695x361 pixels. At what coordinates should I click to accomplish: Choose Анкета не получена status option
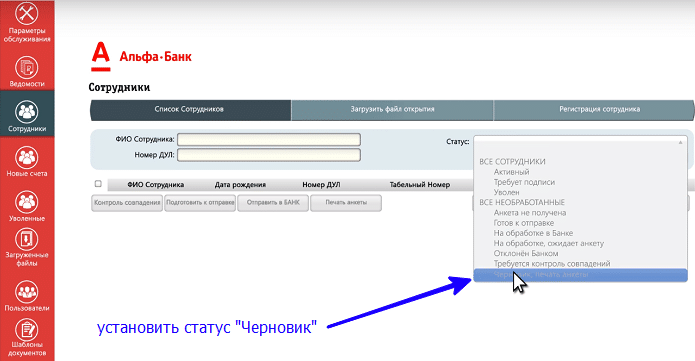(530, 213)
